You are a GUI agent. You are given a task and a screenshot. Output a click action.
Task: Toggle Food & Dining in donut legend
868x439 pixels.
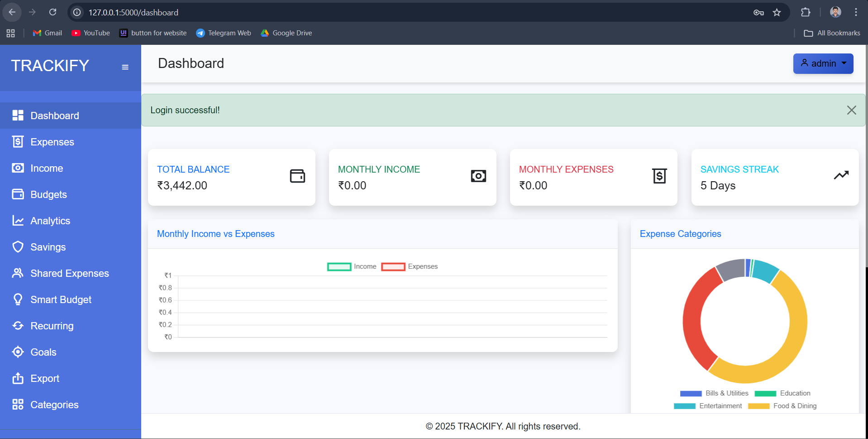782,406
